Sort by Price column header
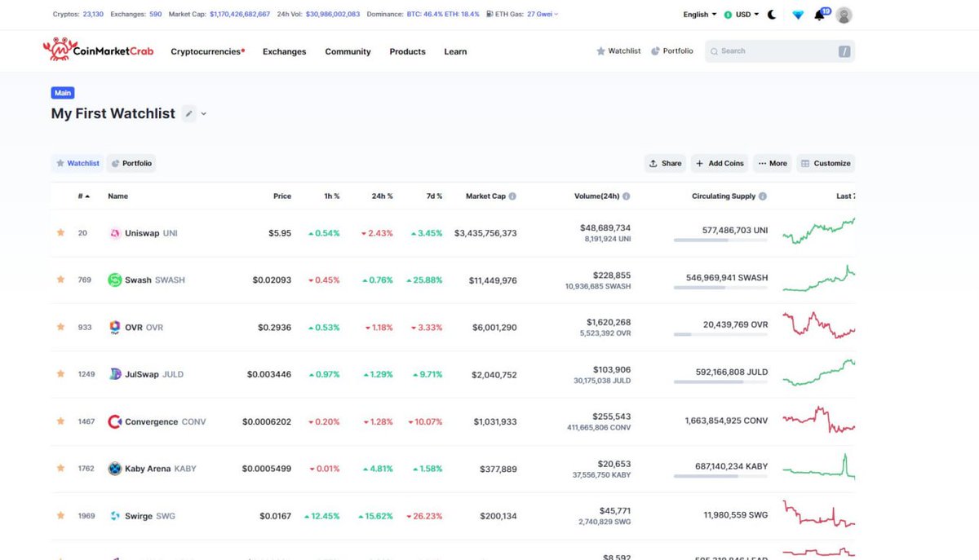Image resolution: width=979 pixels, height=560 pixels. pyautogui.click(x=282, y=196)
